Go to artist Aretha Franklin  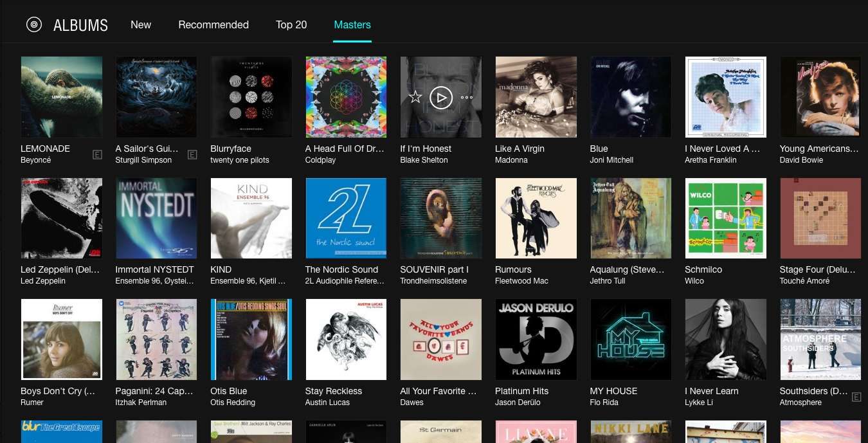coord(710,160)
